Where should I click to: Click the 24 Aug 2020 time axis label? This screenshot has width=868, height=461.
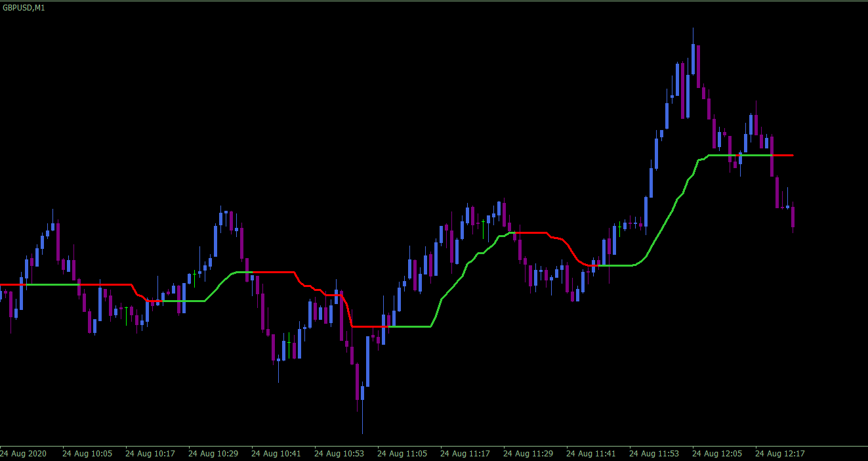click(x=23, y=453)
